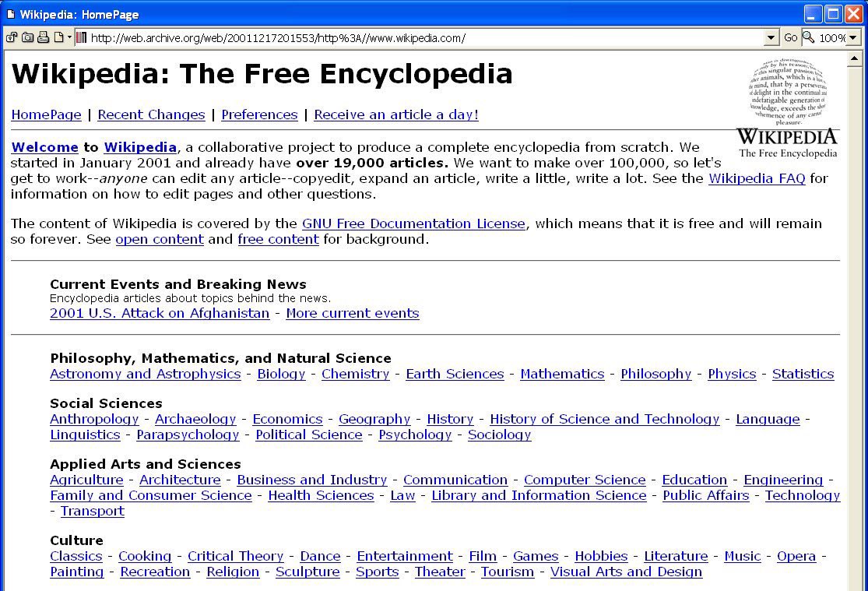Open the GNU Free Documentation License link

tap(413, 223)
